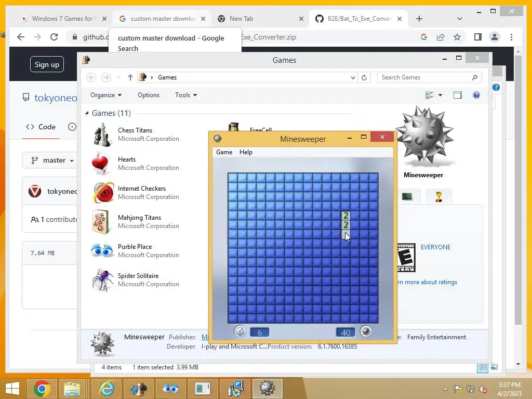Click the Chrome back arrow
Screen dimensions: 532x399
(x=21, y=37)
